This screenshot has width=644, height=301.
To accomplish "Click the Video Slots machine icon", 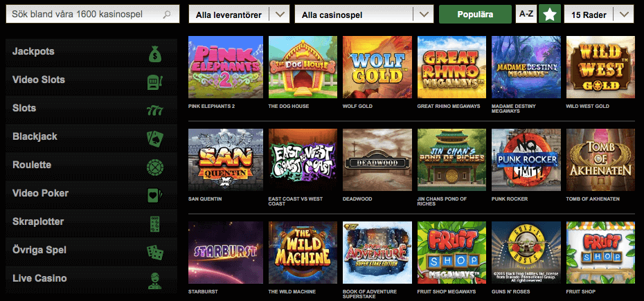I will (155, 82).
